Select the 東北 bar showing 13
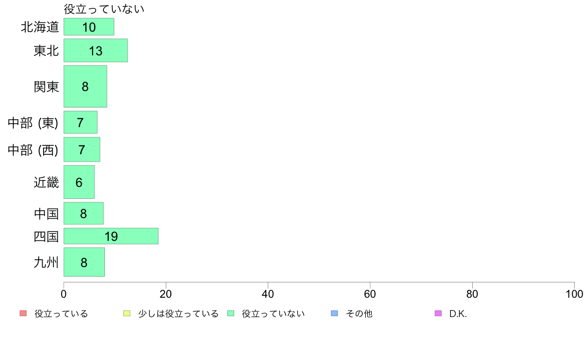This screenshot has height=364, width=588. coord(96,50)
